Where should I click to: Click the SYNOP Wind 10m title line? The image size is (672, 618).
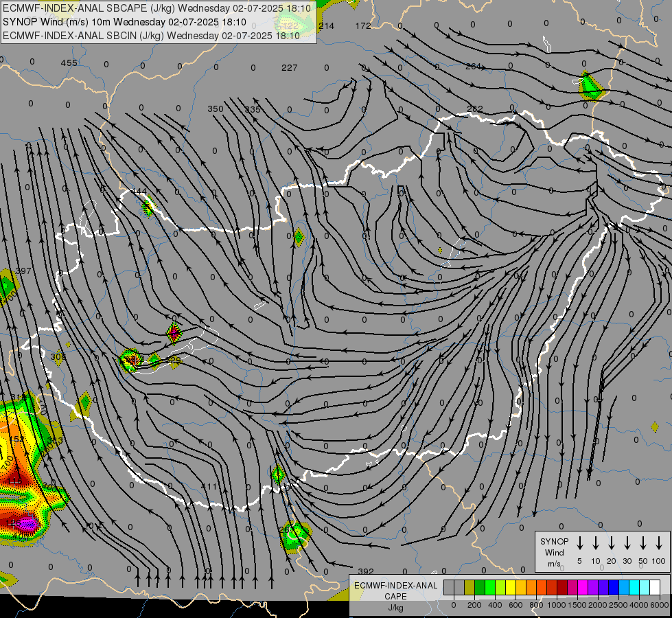(124, 22)
